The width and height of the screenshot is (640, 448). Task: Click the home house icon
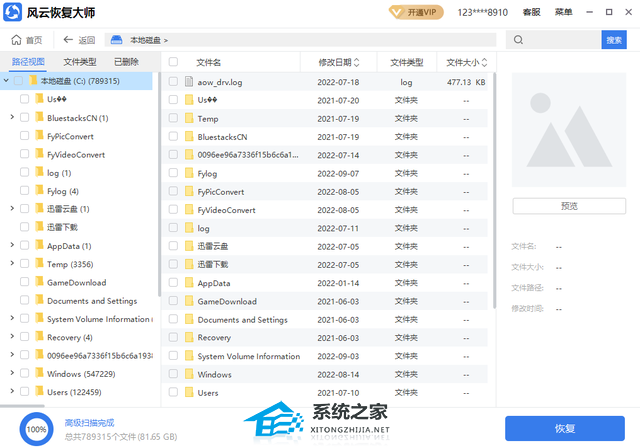coord(16,40)
